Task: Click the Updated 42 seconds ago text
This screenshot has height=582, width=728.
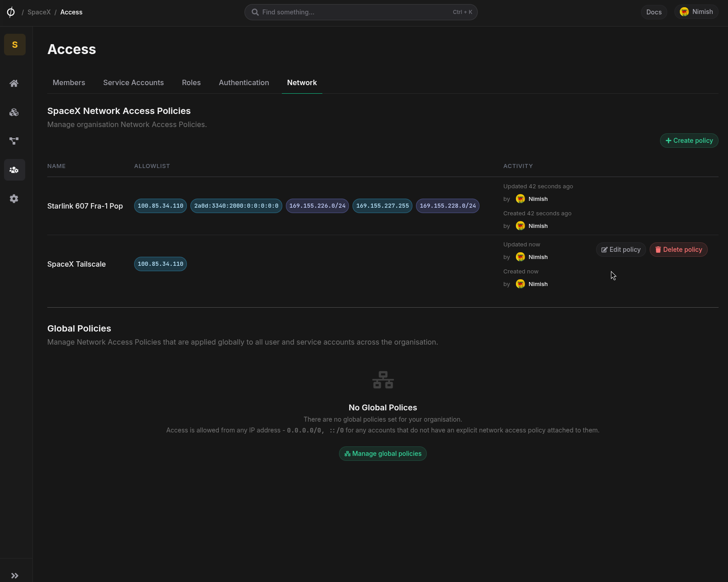Action: click(538, 186)
